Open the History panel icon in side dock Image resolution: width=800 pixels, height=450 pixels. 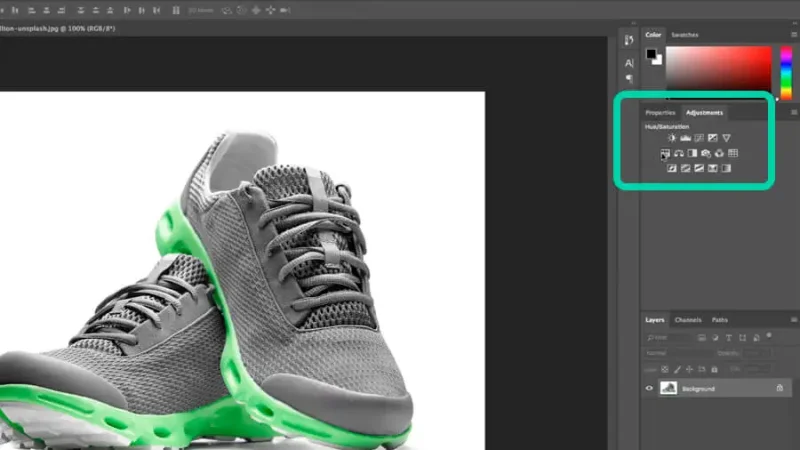pos(629,40)
